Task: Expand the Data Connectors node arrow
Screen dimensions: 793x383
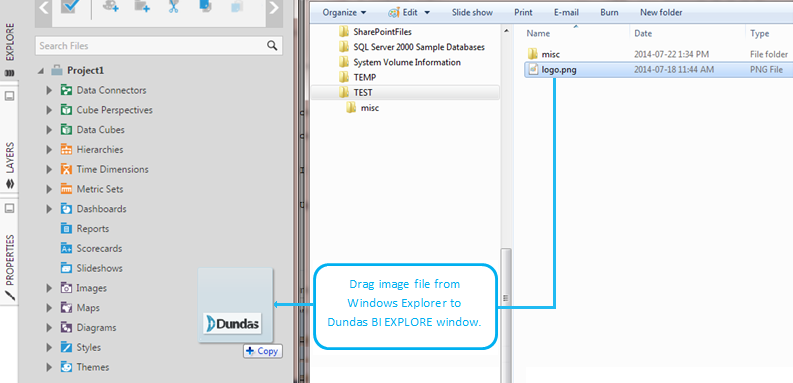Action: click(x=49, y=90)
